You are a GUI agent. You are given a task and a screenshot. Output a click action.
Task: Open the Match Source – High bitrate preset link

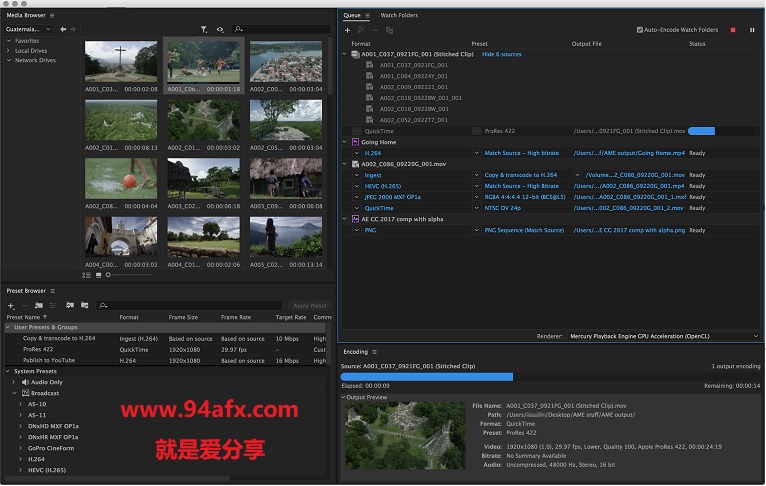(x=522, y=153)
